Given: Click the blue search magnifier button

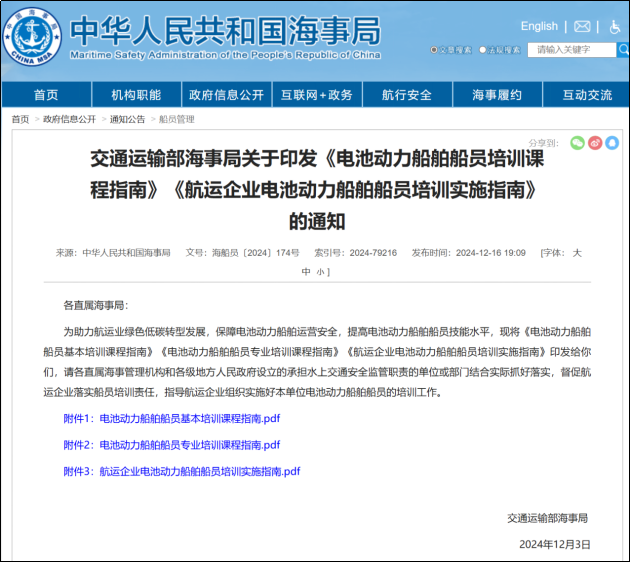Looking at the screenshot, I should click(624, 49).
